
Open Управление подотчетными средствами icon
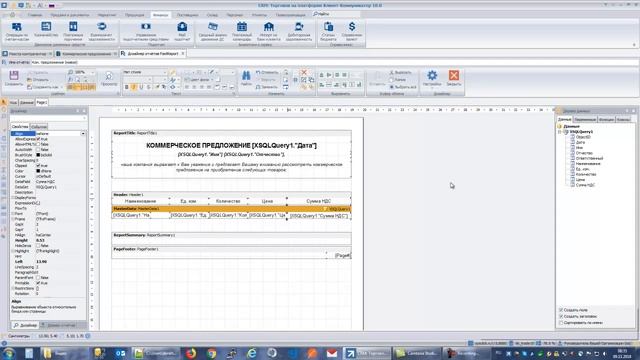click(146, 27)
